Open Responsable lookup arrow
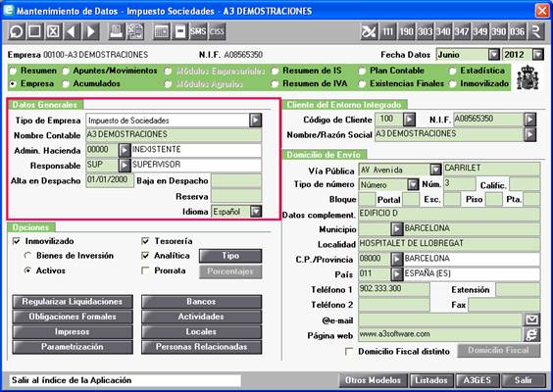 125,165
